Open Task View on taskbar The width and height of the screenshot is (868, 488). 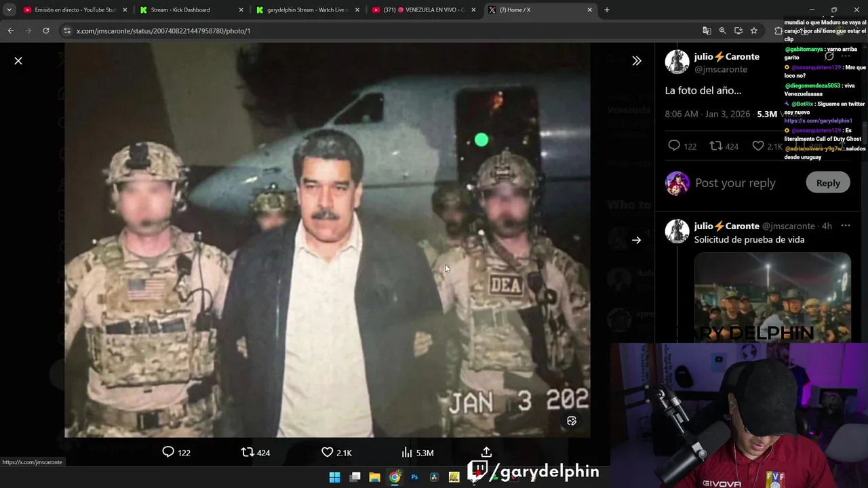pos(355,477)
